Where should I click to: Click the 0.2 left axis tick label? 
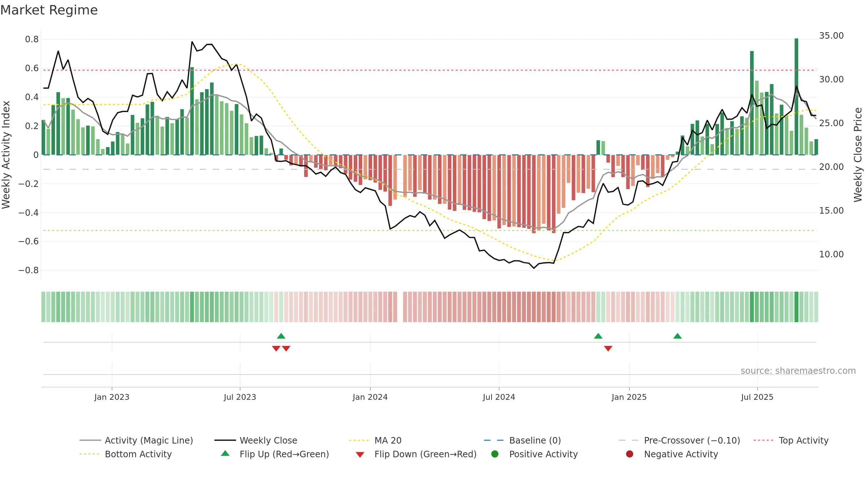[32, 126]
